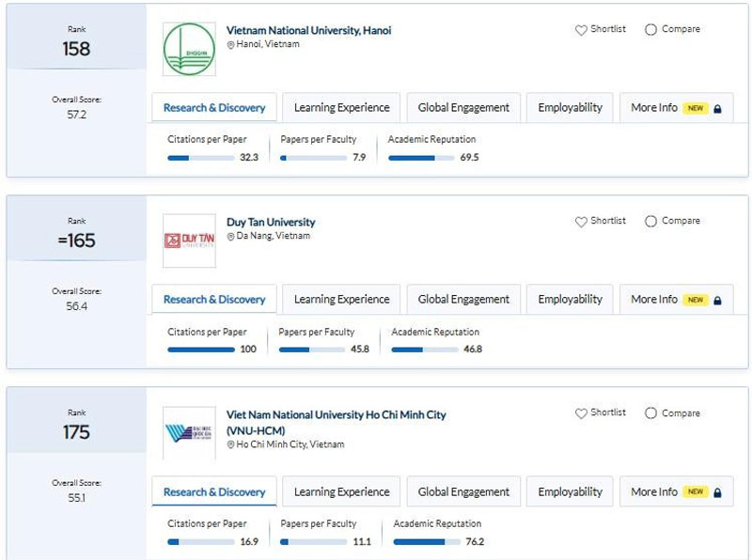Screen dimensions: 752x560
Task: Open the Global Engagement tab for VNU-HCM
Action: [462, 491]
